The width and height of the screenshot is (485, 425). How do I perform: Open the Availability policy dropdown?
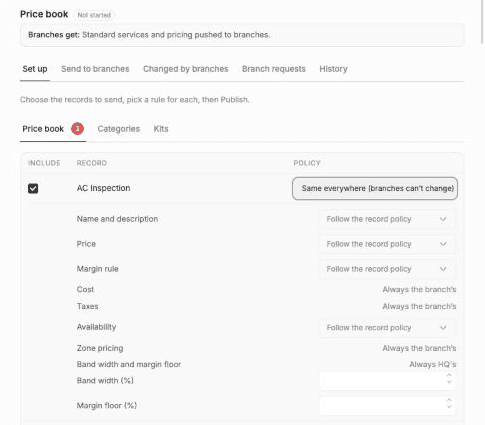387,328
